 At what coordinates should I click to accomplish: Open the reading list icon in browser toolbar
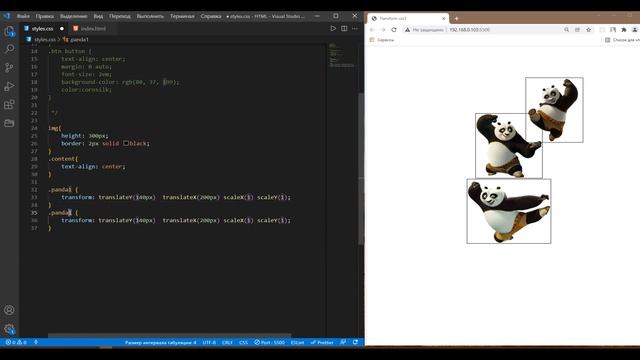(613, 30)
